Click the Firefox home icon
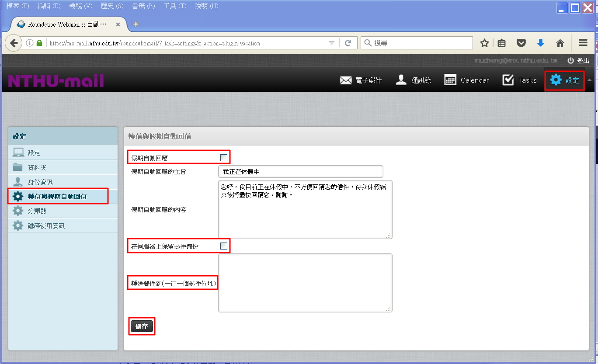 [x=560, y=43]
